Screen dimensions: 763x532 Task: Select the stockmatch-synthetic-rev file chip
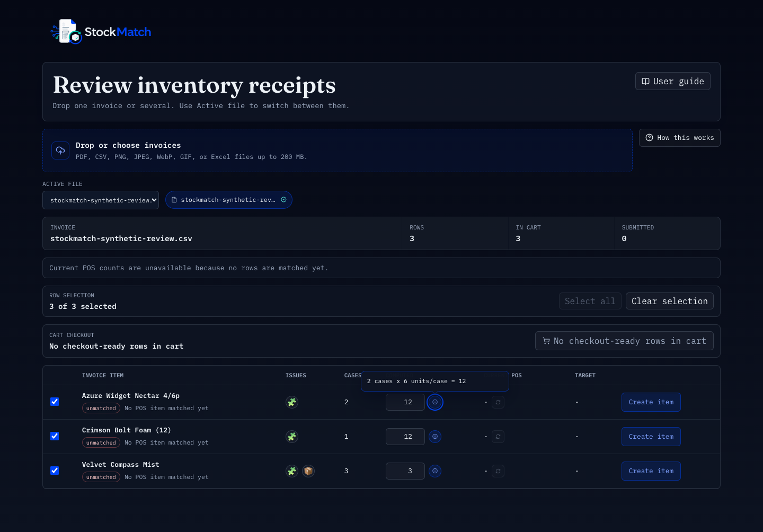(229, 200)
